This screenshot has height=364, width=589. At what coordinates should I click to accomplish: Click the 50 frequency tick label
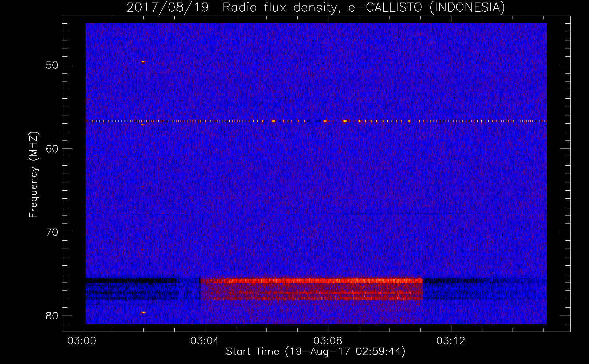(x=52, y=65)
